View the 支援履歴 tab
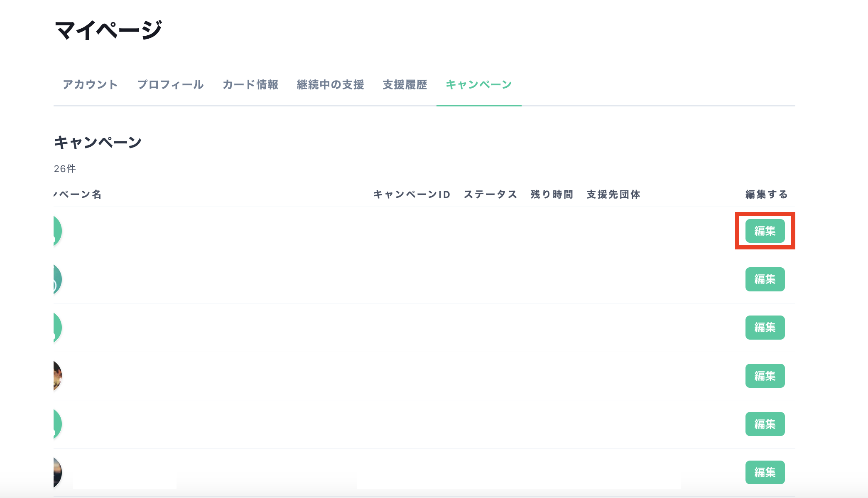The width and height of the screenshot is (868, 498). coord(406,84)
